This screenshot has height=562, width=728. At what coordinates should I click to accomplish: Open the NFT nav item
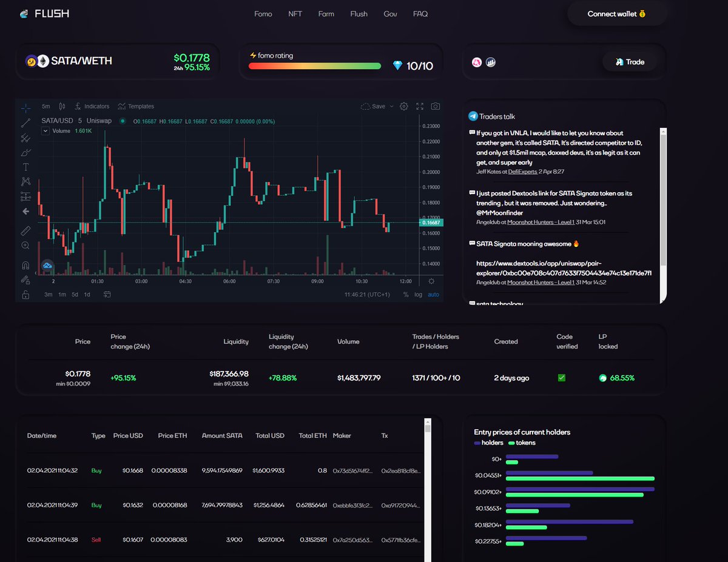[295, 13]
